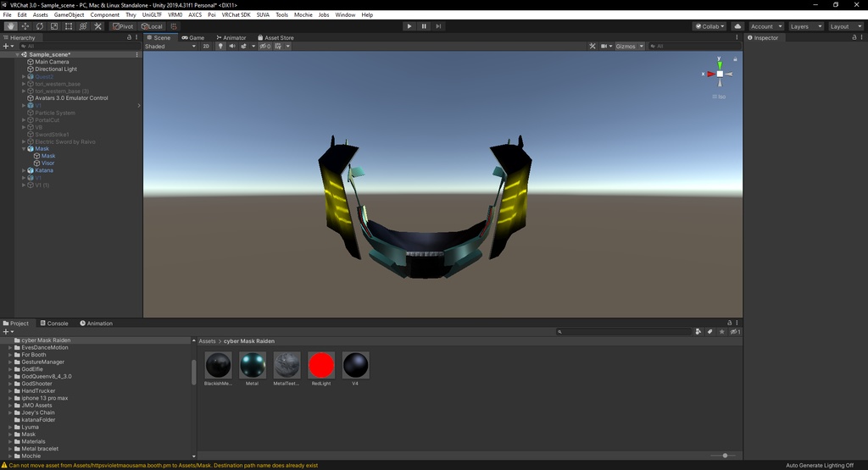Image resolution: width=868 pixels, height=470 pixels.
Task: Click the Project create plus button
Action: pos(8,332)
